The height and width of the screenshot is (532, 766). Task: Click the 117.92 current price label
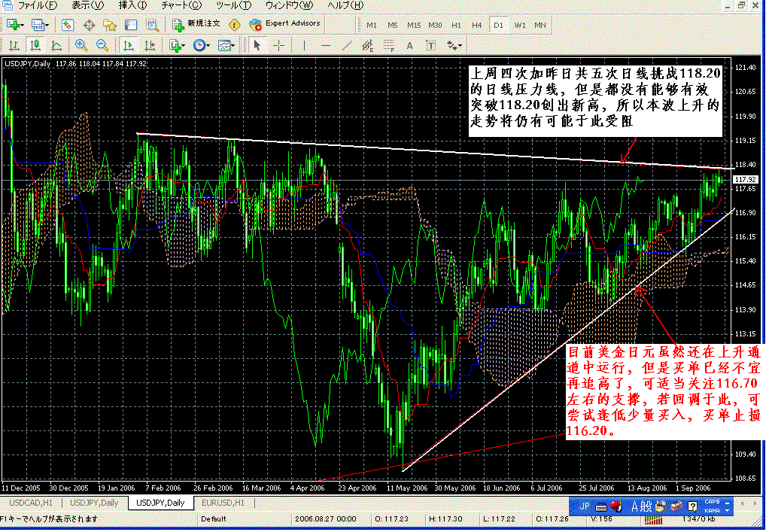[746, 180]
